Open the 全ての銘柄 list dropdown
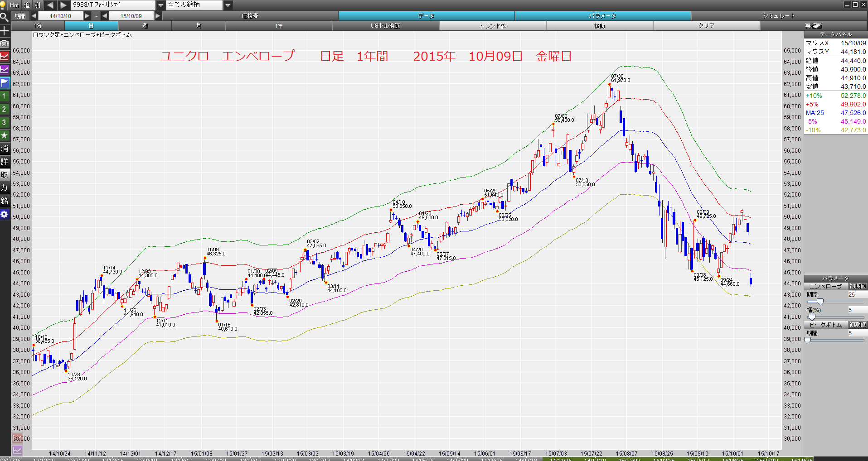Image resolution: width=868 pixels, height=461 pixels. [228, 5]
